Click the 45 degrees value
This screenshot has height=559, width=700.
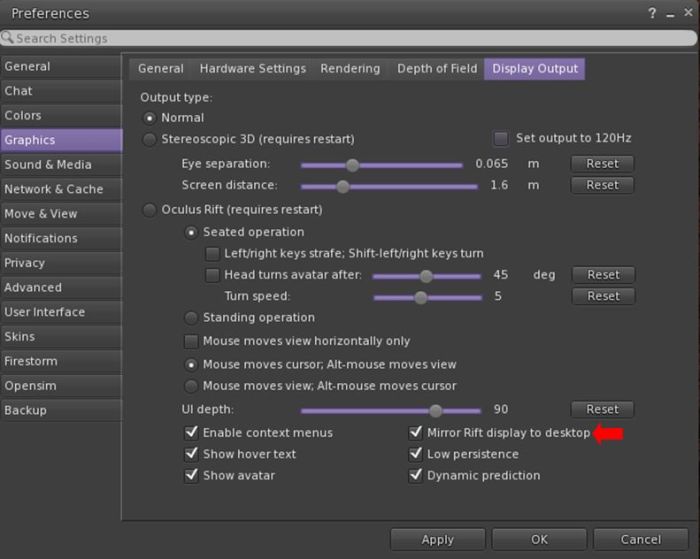tap(500, 275)
